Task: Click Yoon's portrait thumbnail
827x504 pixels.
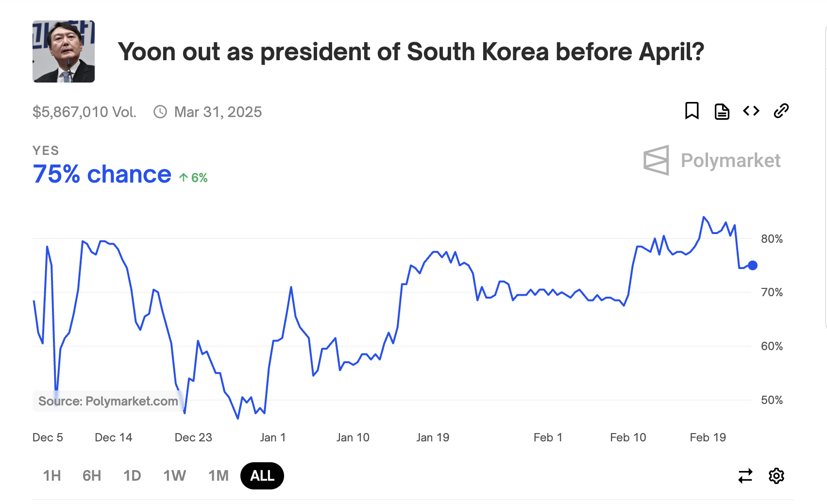Action: tap(63, 50)
